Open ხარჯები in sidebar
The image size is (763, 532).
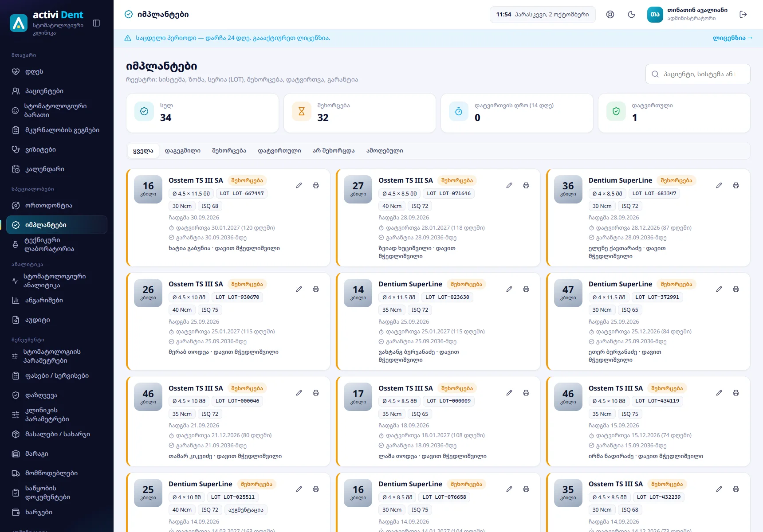(57, 512)
